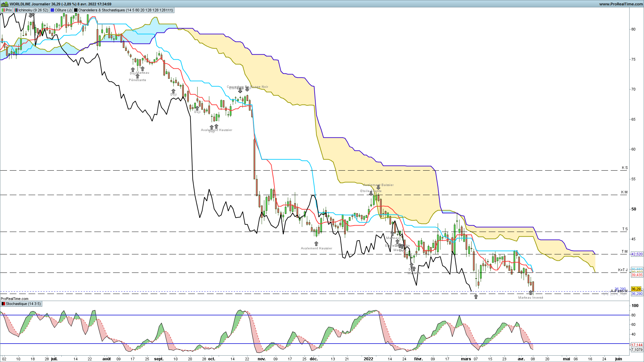
Task: Click the black Chandeliers & Stochastiques icon
Action: tap(76, 10)
